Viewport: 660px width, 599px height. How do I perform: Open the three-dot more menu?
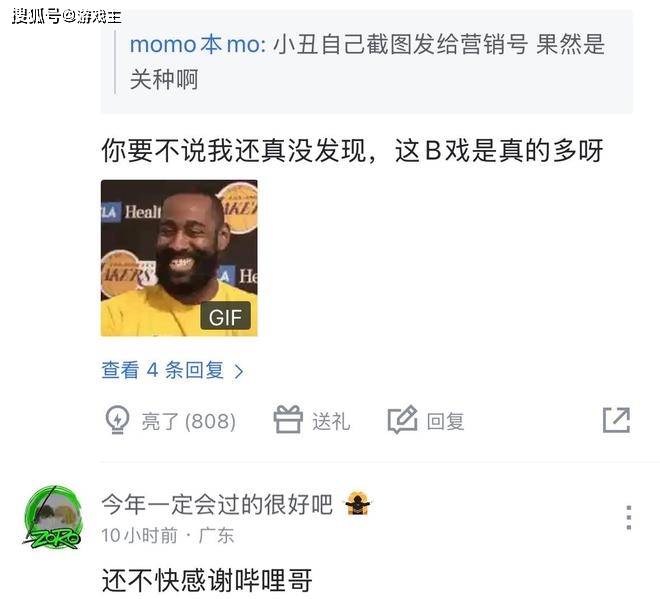628,517
